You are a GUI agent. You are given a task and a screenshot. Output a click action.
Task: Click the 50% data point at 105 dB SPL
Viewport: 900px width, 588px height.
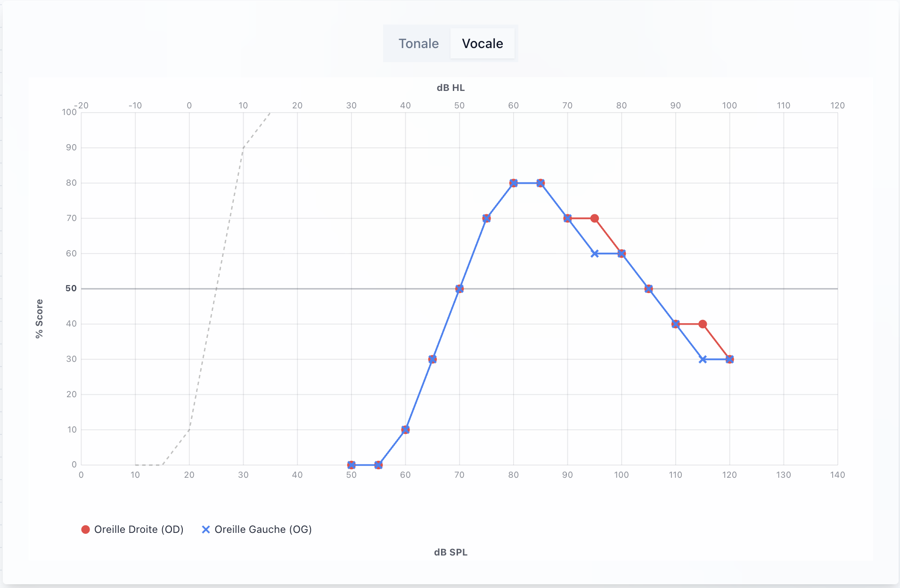click(x=648, y=289)
